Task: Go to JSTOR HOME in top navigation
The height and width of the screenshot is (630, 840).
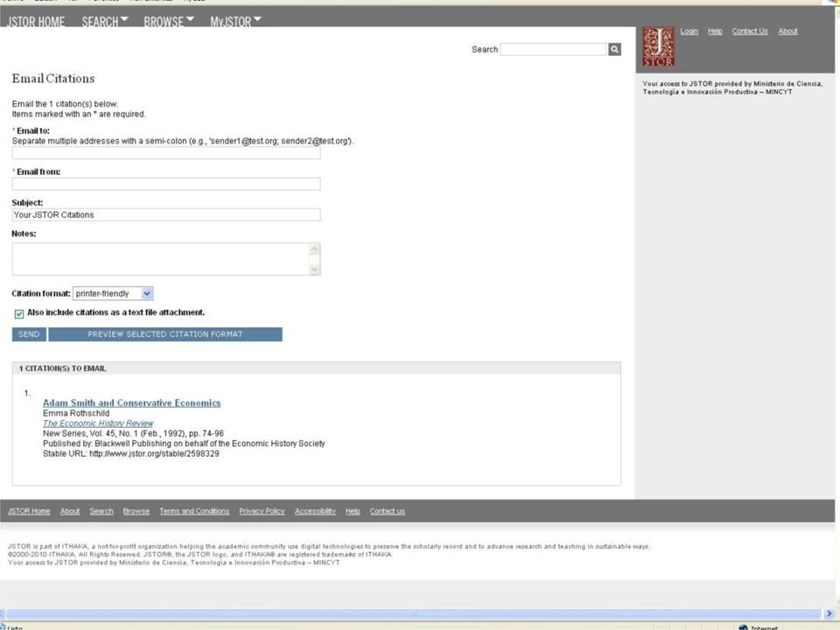Action: tap(36, 21)
